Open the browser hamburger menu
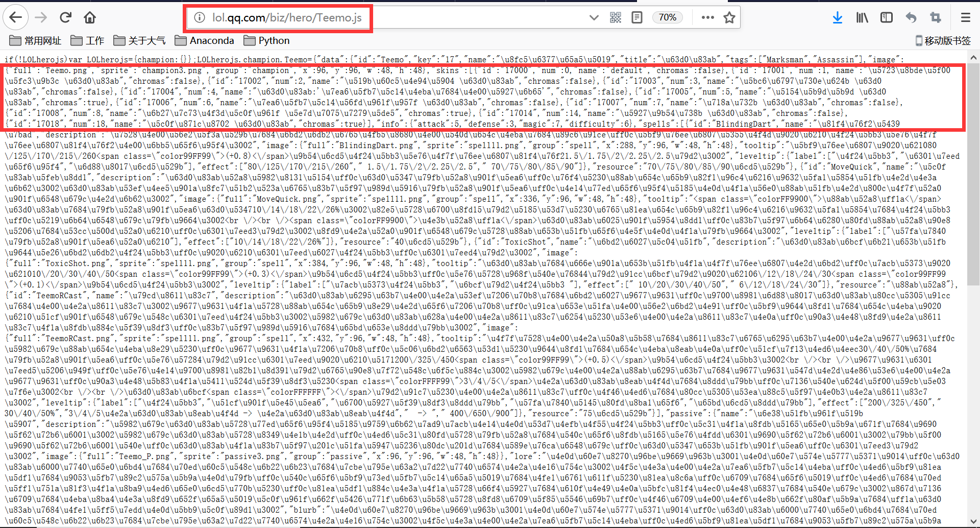This screenshot has height=528, width=980. (965, 18)
